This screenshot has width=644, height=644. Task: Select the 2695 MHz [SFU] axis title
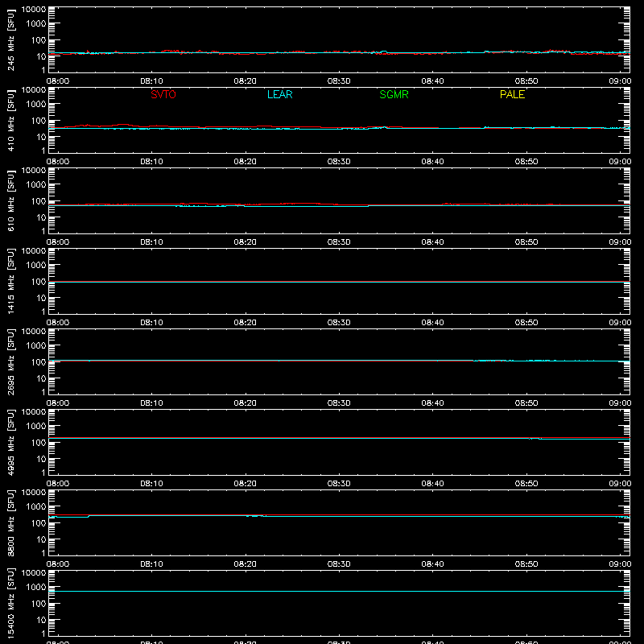10,361
